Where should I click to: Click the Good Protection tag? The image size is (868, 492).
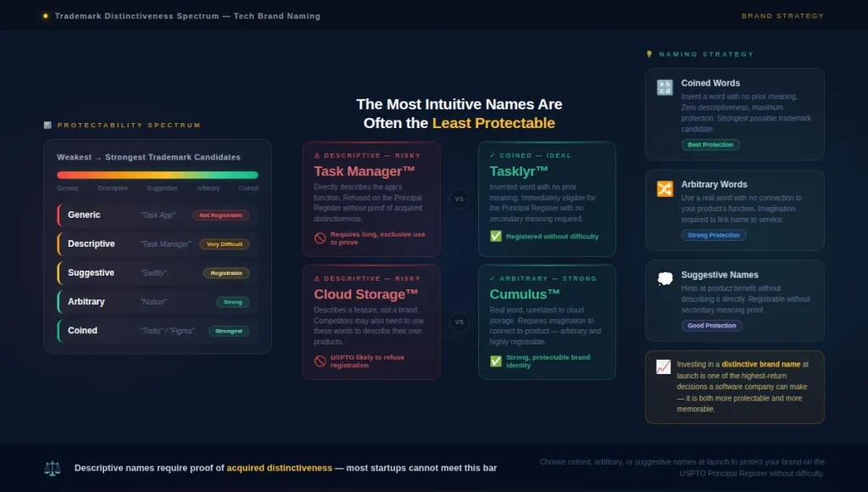coord(712,326)
